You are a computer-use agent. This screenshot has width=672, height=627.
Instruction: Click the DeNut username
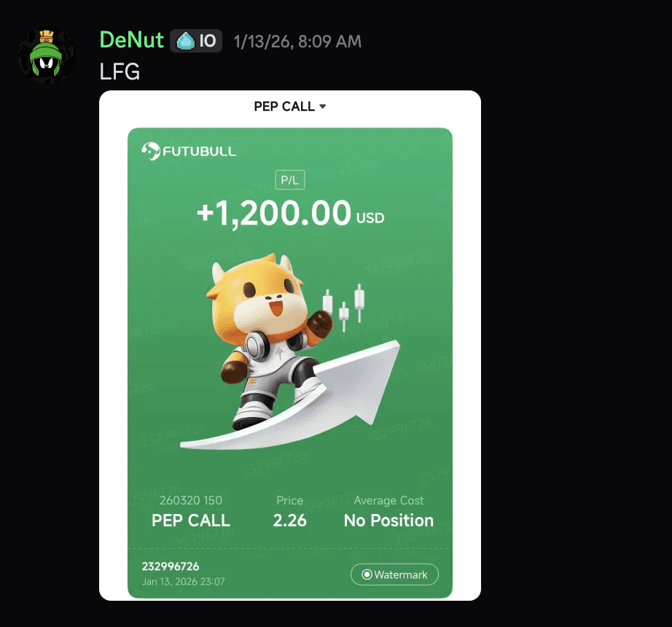[132, 40]
